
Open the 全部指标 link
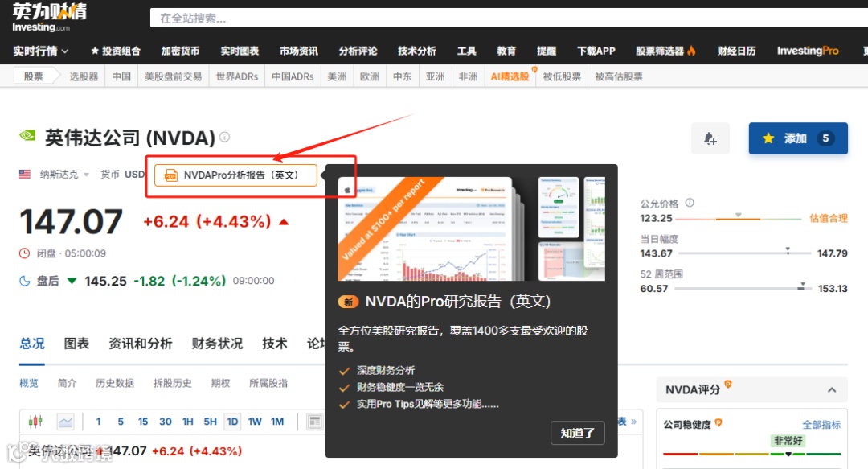[x=821, y=425]
